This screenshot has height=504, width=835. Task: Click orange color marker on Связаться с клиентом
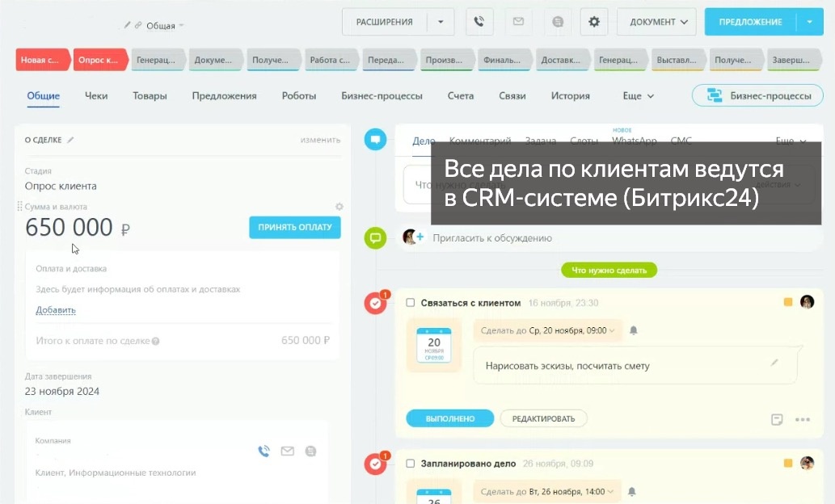click(x=788, y=302)
